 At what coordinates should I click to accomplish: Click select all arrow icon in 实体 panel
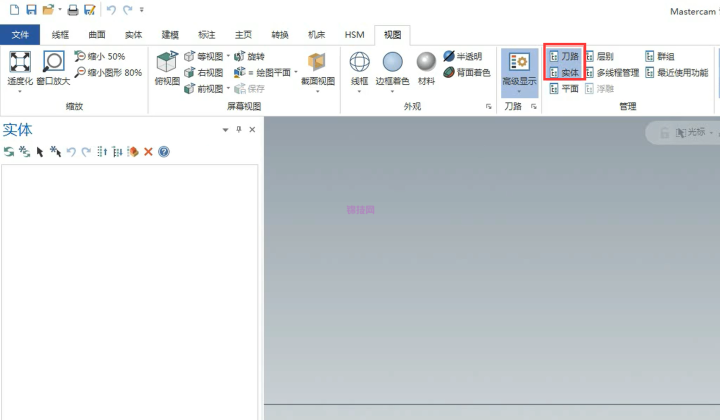(x=56, y=151)
